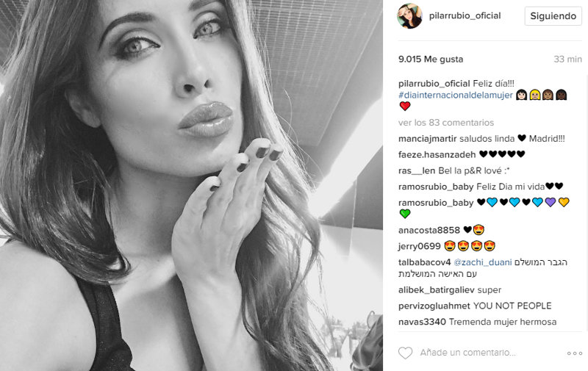This screenshot has height=371, width=588.
Task: Click the black and white selfie photo
Action: 191,185
